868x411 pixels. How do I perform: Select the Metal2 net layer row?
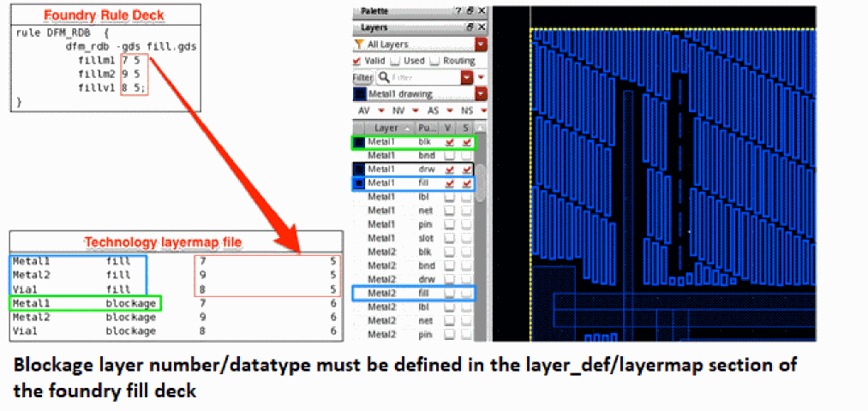coord(414,320)
